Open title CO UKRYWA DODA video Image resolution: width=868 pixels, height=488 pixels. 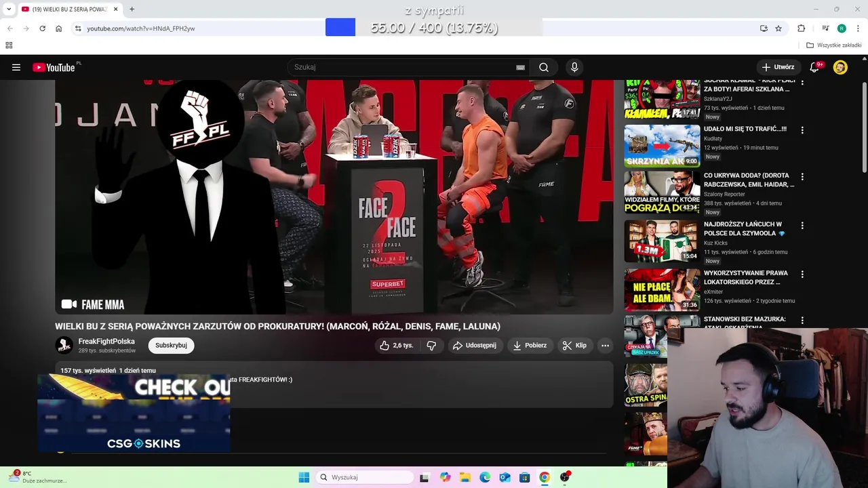pos(749,180)
